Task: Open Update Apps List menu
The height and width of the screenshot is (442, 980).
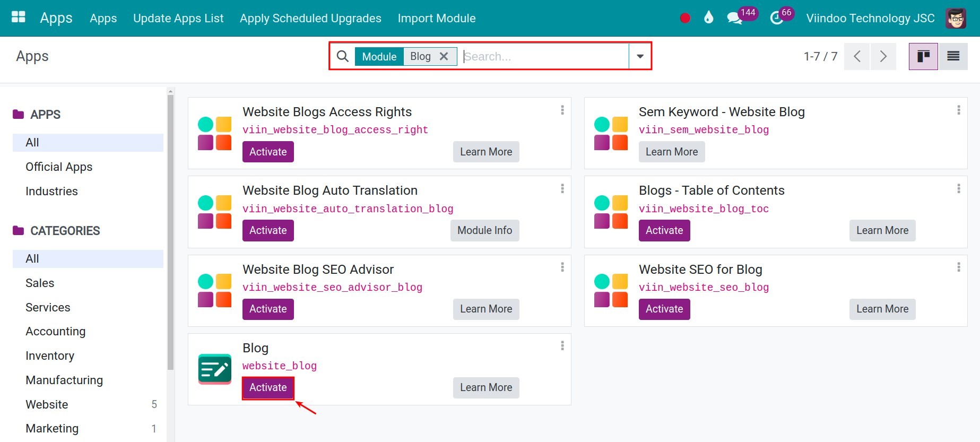Action: pos(178,18)
